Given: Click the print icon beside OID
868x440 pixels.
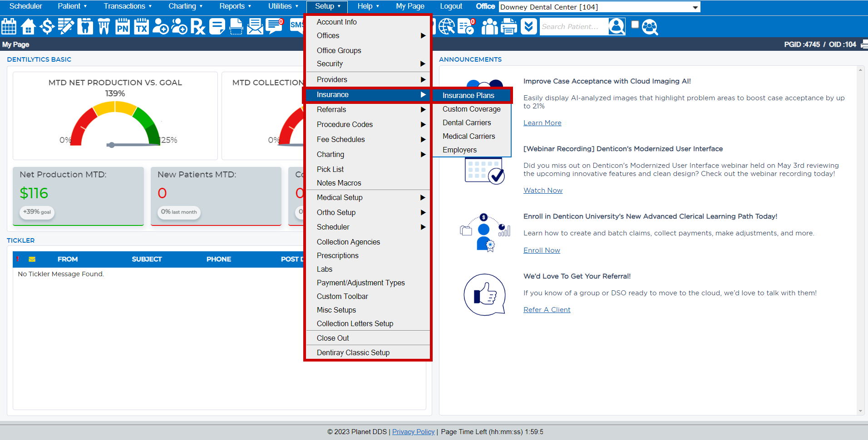Looking at the screenshot, I should (864, 44).
